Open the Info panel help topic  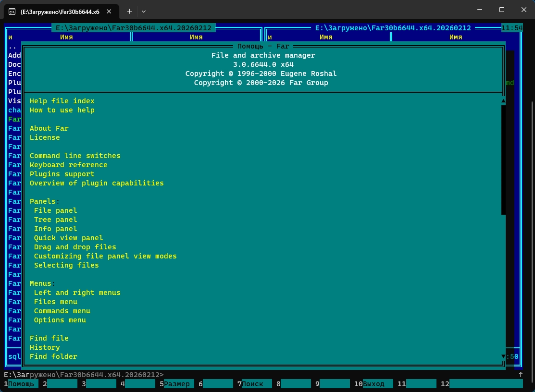pos(55,229)
